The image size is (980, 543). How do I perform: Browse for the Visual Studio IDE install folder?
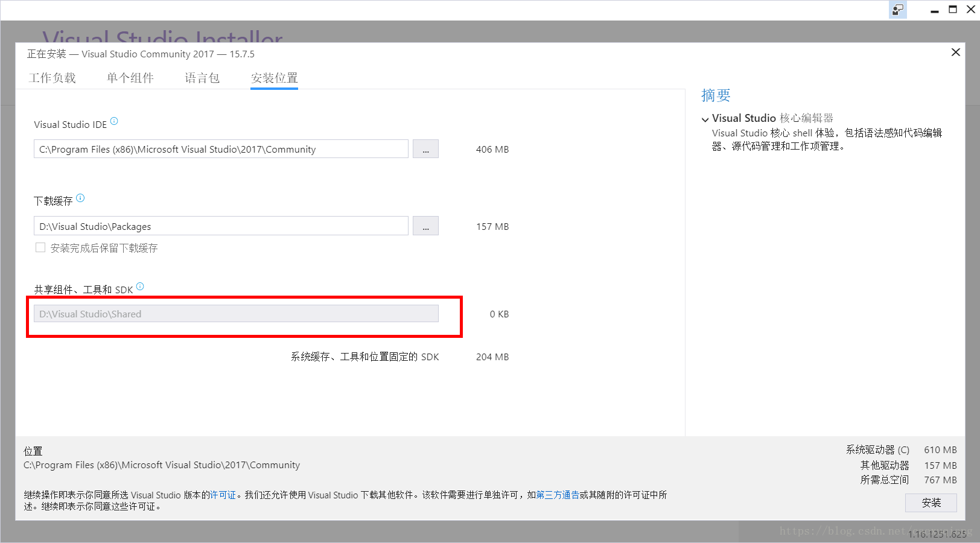(x=425, y=149)
